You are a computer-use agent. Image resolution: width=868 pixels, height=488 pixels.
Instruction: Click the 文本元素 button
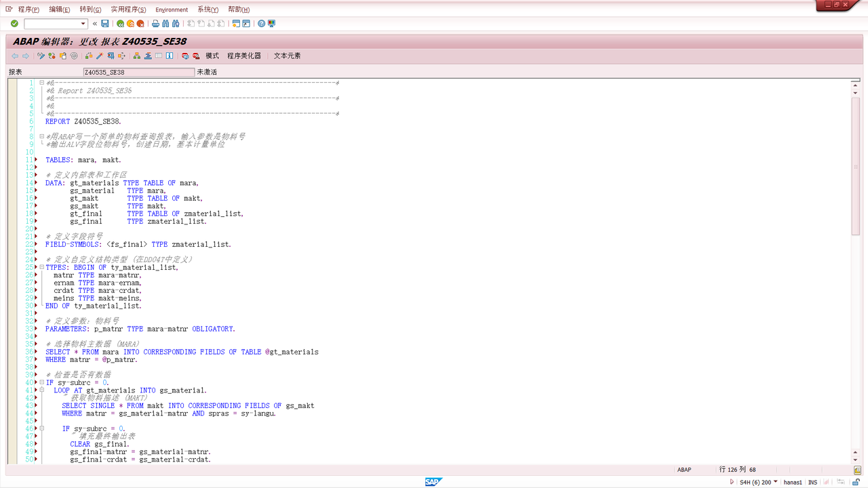tap(288, 56)
